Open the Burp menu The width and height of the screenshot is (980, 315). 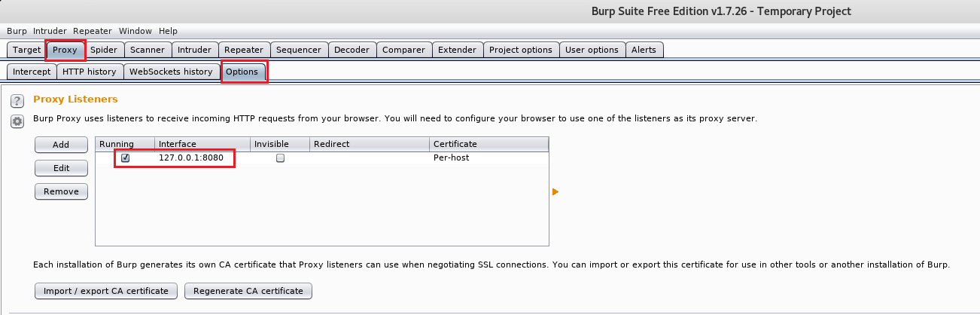tap(17, 31)
